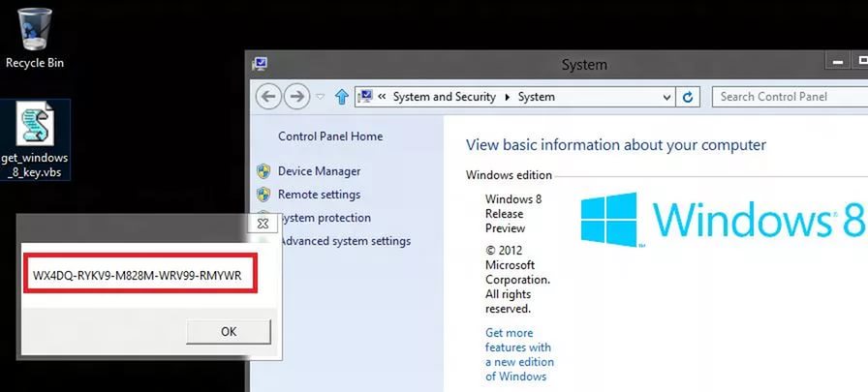This screenshot has width=868, height=392.
Task: Click the computer icon in address bar
Action: click(x=366, y=97)
